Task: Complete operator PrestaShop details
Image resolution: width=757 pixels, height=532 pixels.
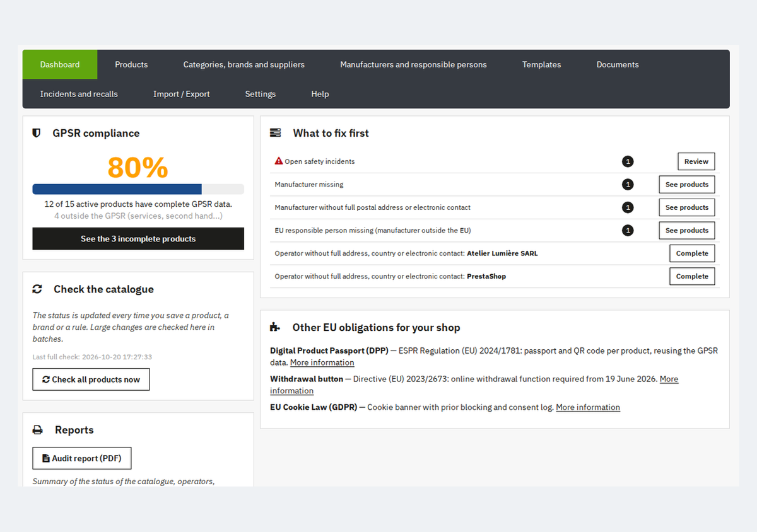Action: pos(692,276)
